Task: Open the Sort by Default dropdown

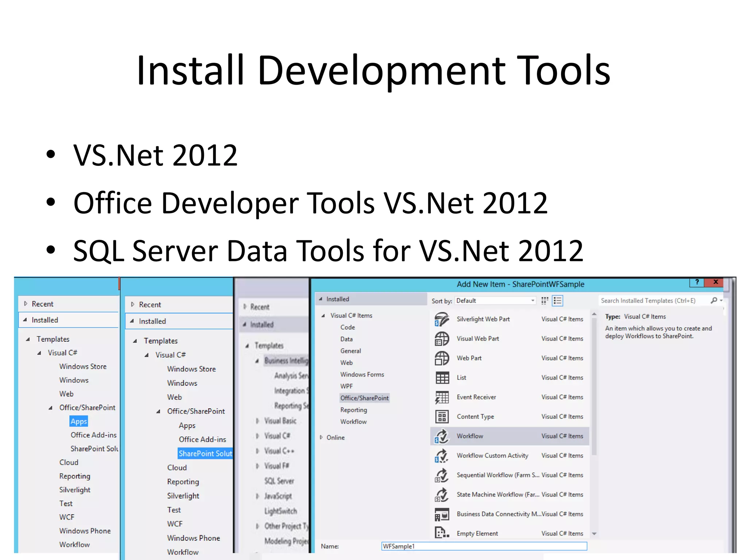Action: [x=495, y=301]
